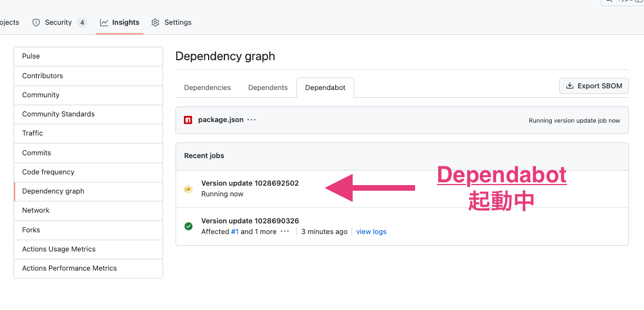Screen dimensions: 644x310
Task: Open Code frequency
Action: [x=88, y=172]
